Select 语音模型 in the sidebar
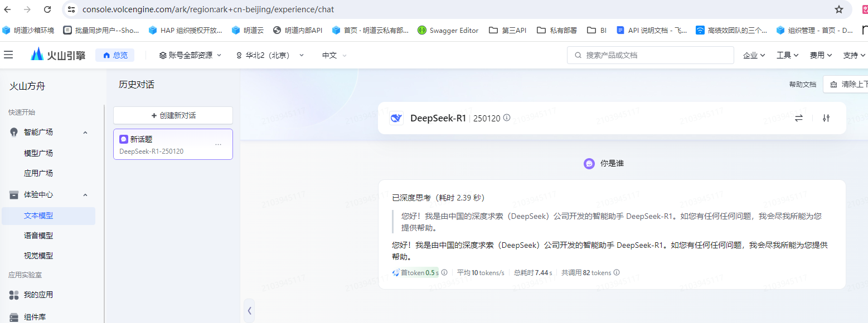868x323 pixels. (x=38, y=236)
